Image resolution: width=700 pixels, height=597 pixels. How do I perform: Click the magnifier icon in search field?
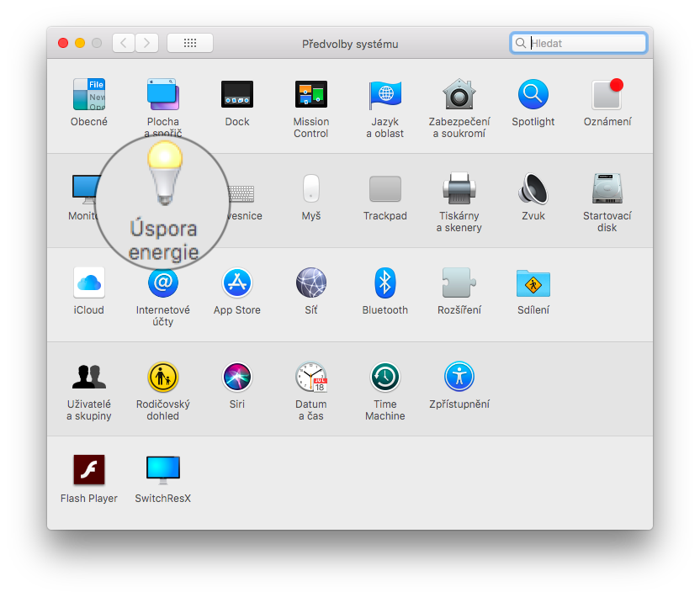click(x=521, y=43)
